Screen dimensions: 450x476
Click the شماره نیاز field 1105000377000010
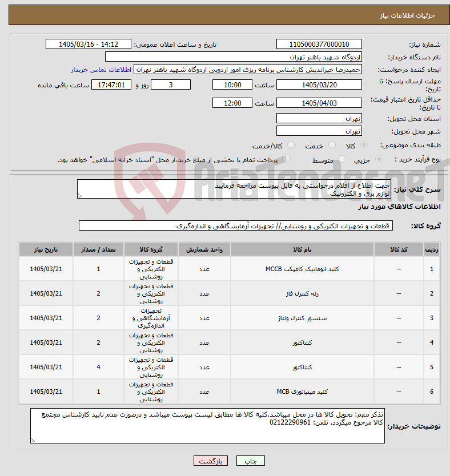click(x=319, y=45)
